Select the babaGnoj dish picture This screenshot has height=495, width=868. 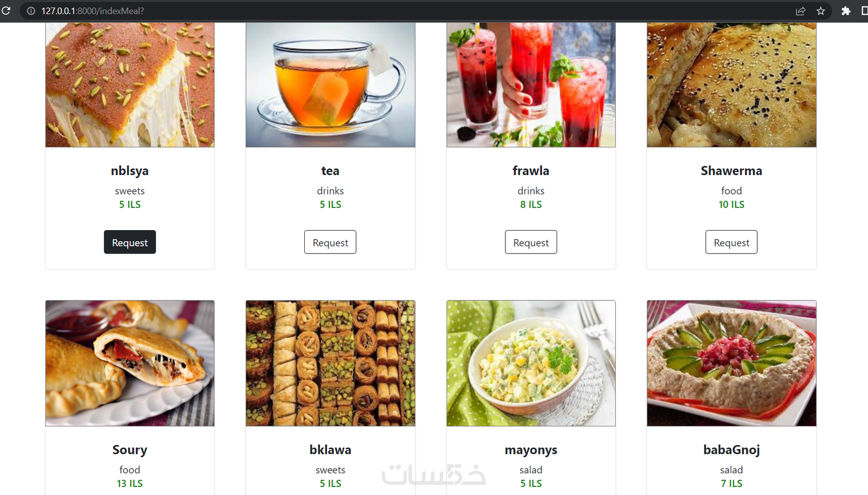[731, 363]
